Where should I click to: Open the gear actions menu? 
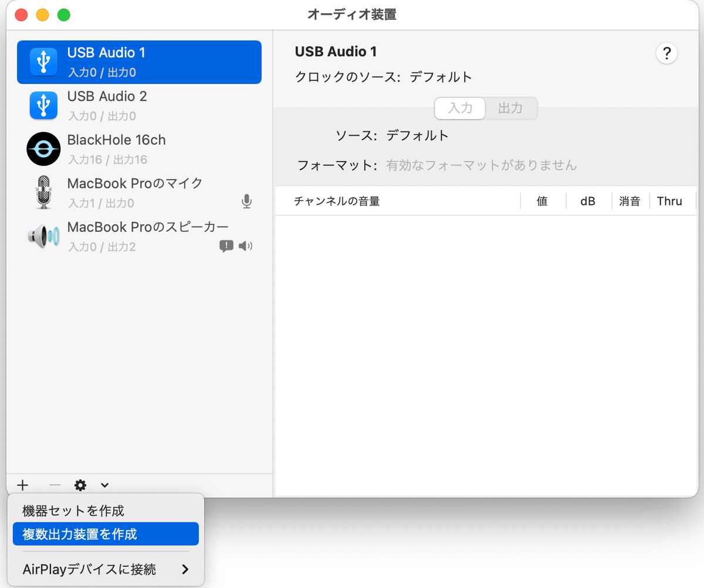(80, 485)
